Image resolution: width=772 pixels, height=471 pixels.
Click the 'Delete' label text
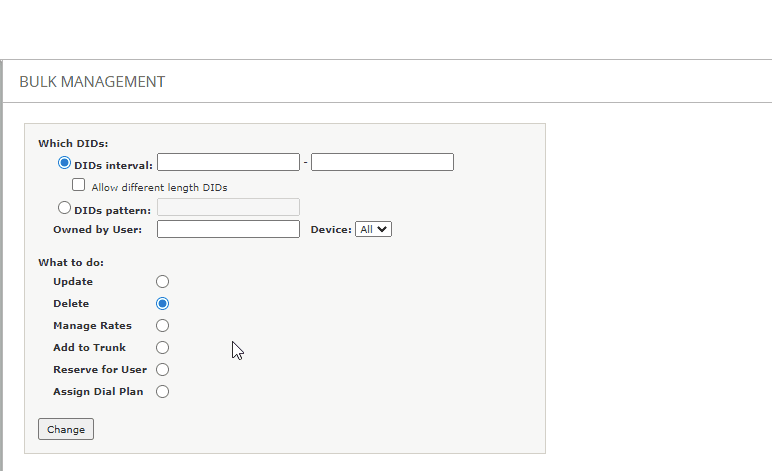click(x=71, y=304)
